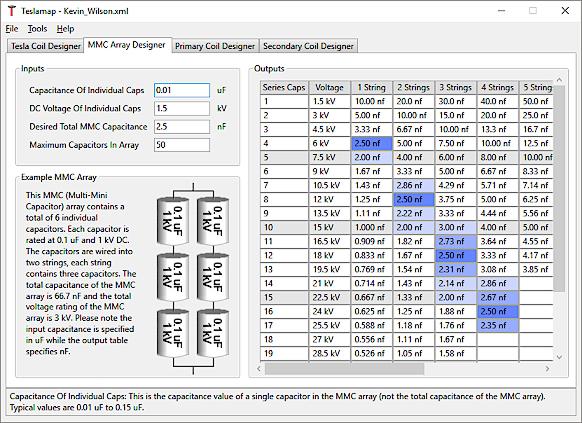This screenshot has width=582, height=423.
Task: Open the File menu
Action: point(12,29)
